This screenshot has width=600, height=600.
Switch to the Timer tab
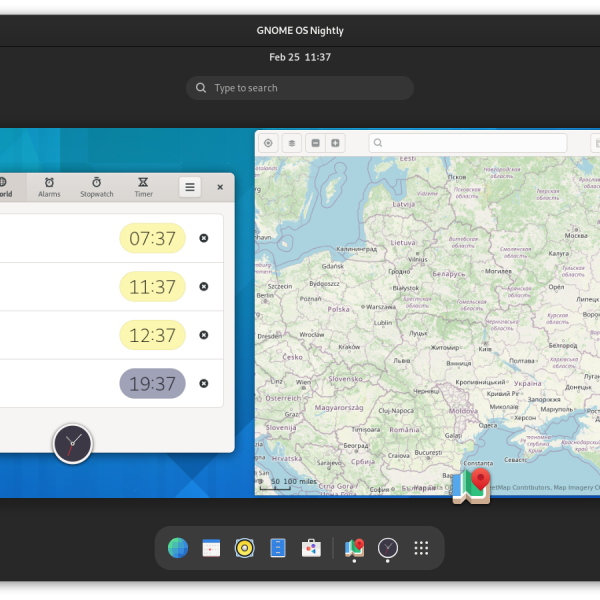pyautogui.click(x=143, y=187)
